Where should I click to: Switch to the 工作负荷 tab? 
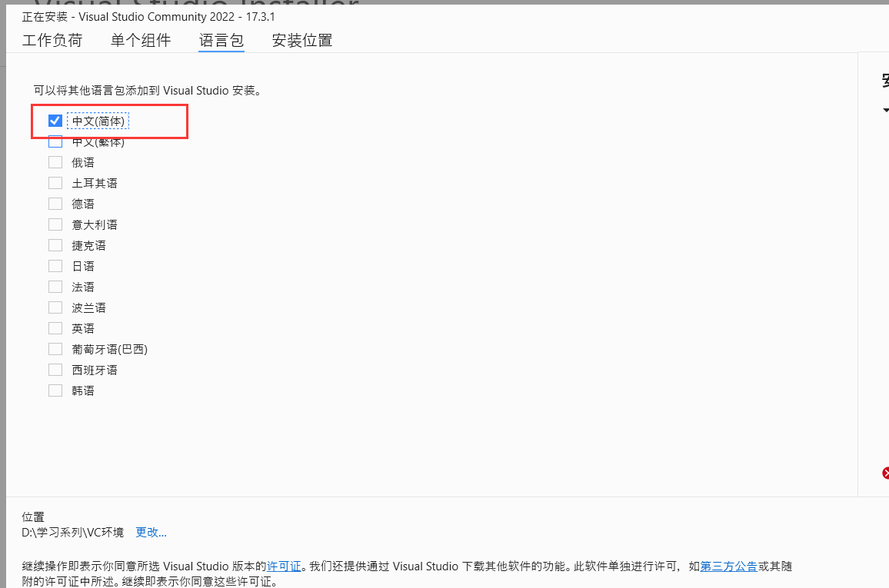pyautogui.click(x=52, y=40)
